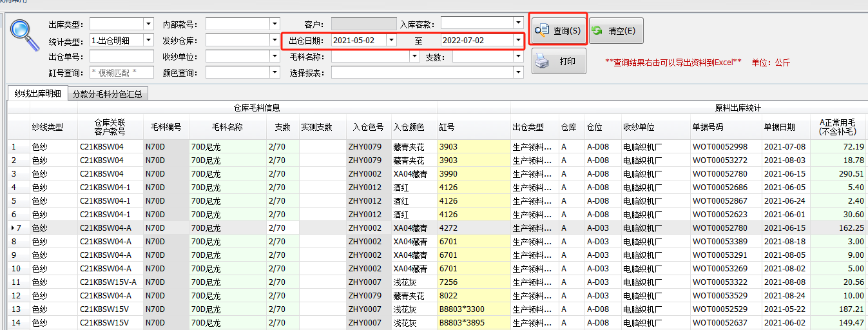Click the 打印 print button

[x=559, y=61]
